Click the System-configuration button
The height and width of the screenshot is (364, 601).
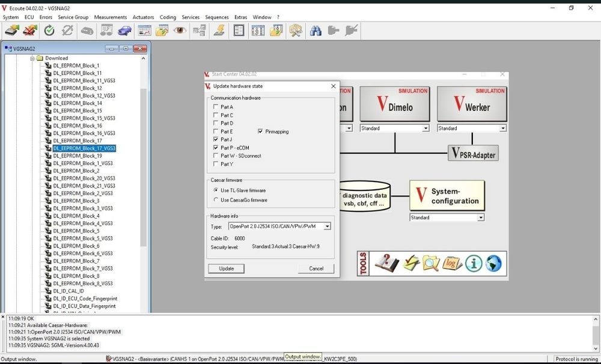447,196
